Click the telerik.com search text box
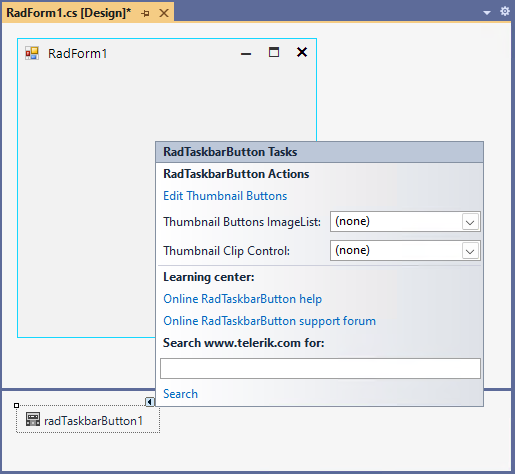The height and width of the screenshot is (474, 515). tap(320, 369)
